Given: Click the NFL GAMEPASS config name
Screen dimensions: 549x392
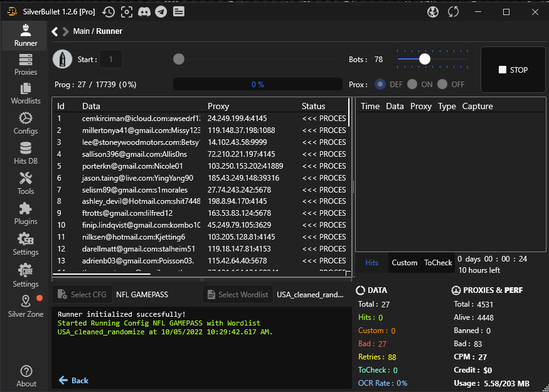Looking at the screenshot, I should [142, 295].
